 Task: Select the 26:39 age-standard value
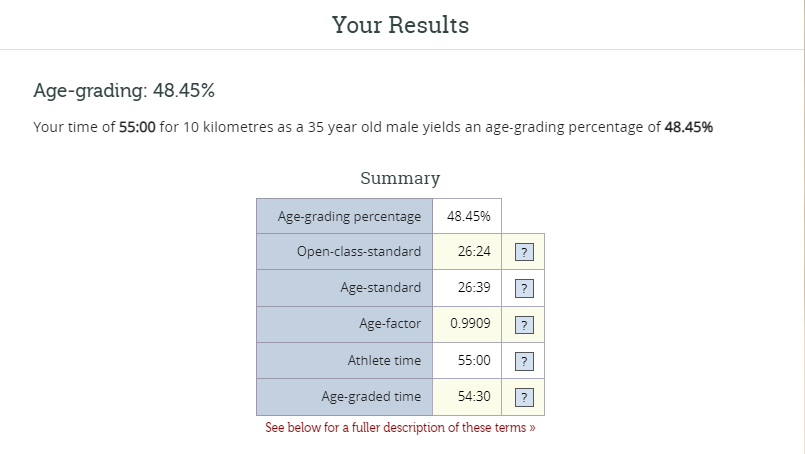(474, 288)
